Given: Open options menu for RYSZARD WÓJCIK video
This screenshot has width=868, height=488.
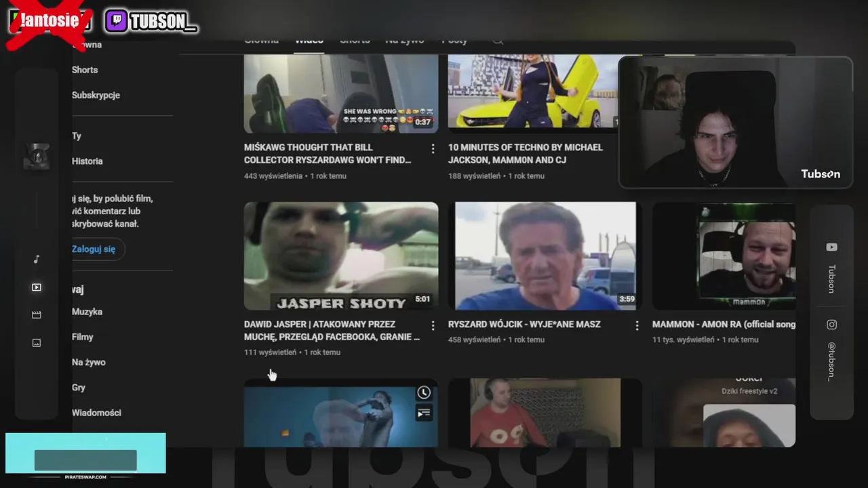Looking at the screenshot, I should [637, 326].
